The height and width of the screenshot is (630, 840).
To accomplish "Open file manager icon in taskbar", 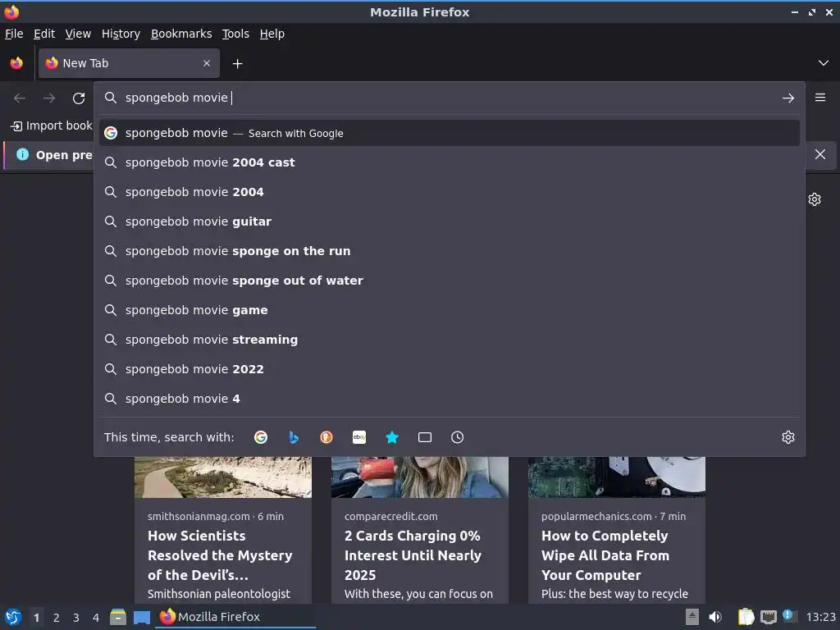I will click(x=118, y=617).
